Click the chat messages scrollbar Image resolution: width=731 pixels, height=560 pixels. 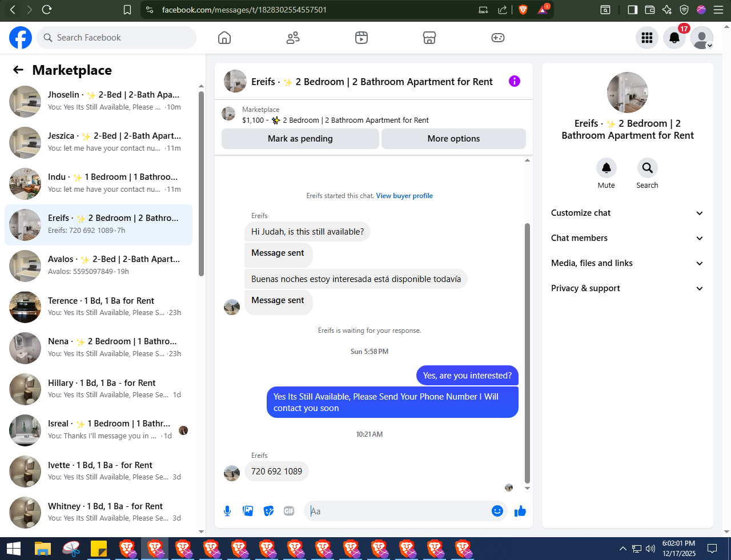coord(527,353)
